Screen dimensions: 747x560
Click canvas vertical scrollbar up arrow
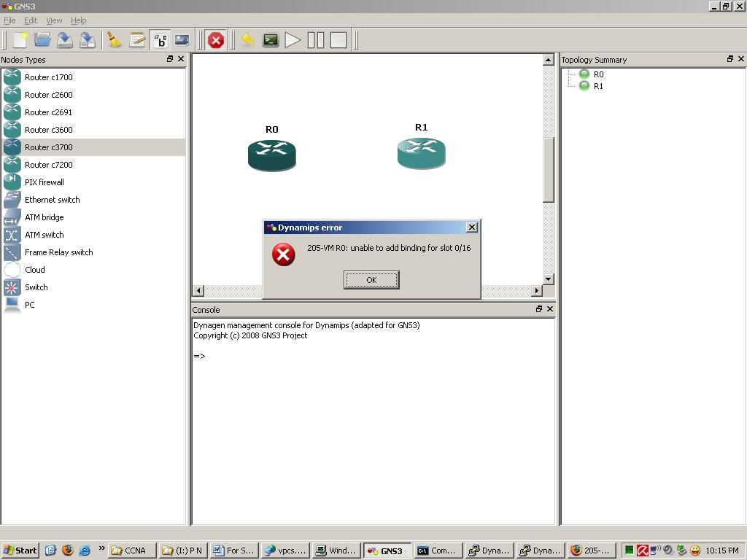click(x=549, y=60)
